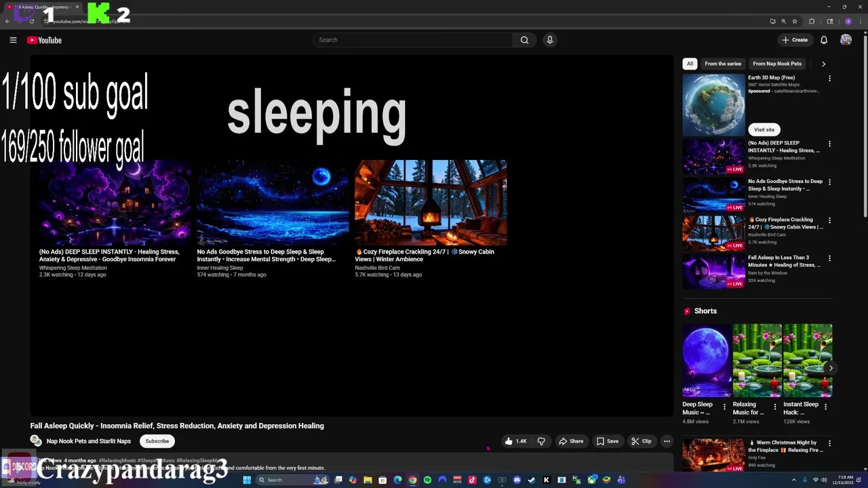Open Microsoft Edge from the taskbar

click(397, 480)
